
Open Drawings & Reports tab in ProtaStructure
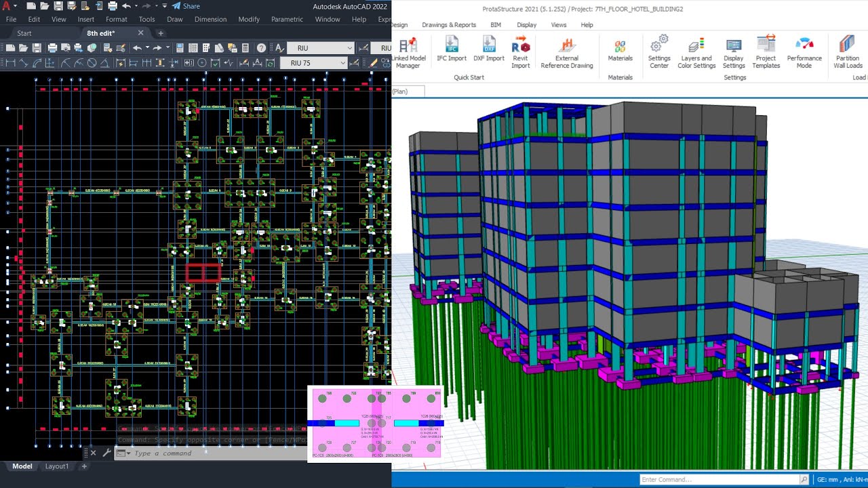[449, 25]
